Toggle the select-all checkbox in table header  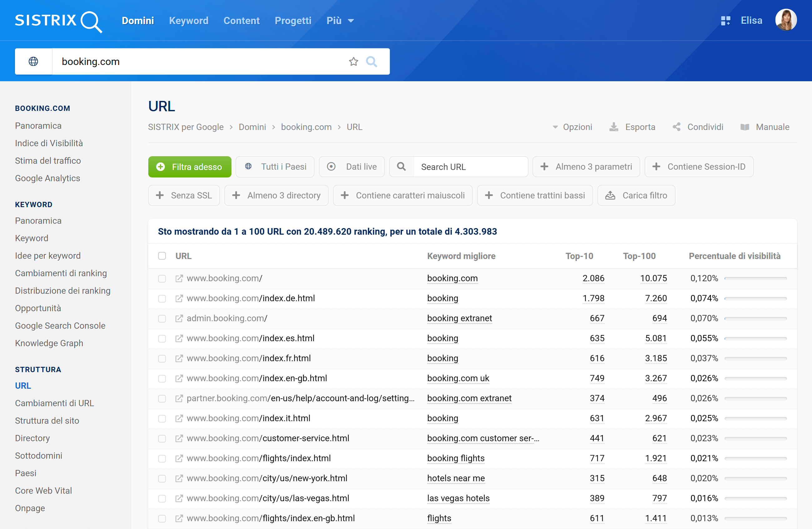(162, 256)
